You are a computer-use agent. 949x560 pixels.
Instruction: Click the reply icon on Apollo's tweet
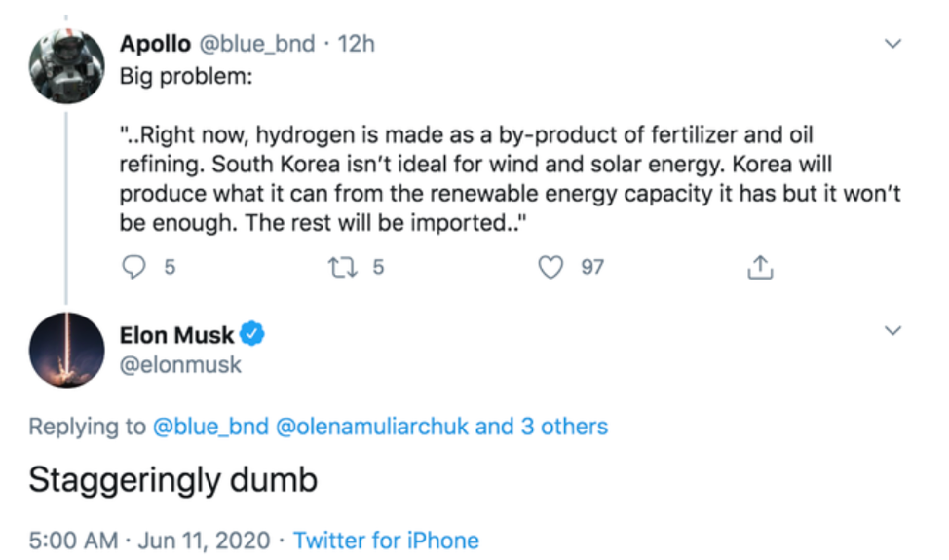pos(133,267)
